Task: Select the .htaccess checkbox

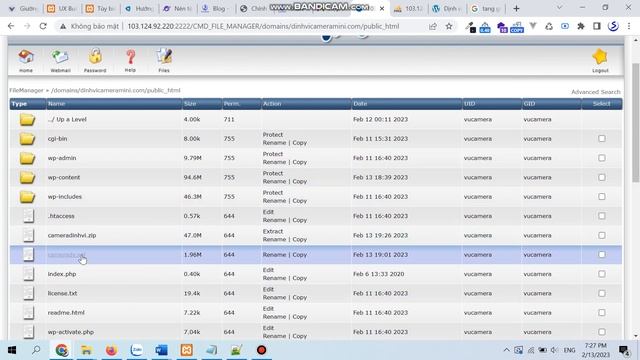Action: pos(602,216)
